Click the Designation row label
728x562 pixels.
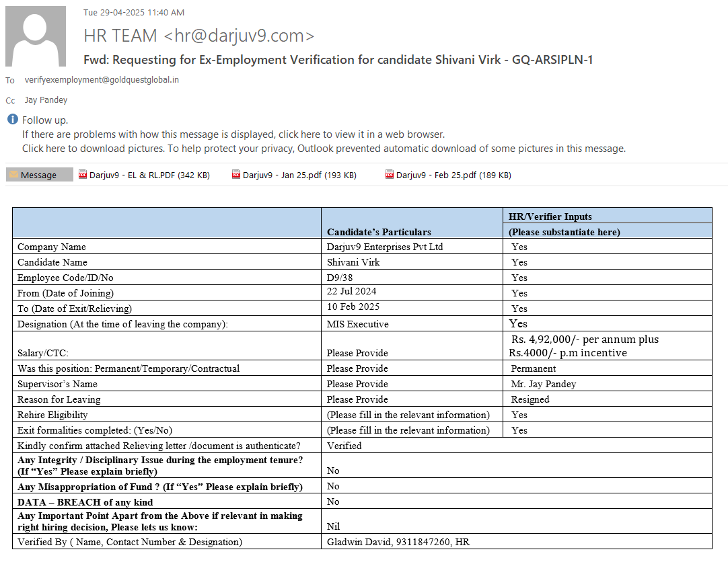coord(122,323)
